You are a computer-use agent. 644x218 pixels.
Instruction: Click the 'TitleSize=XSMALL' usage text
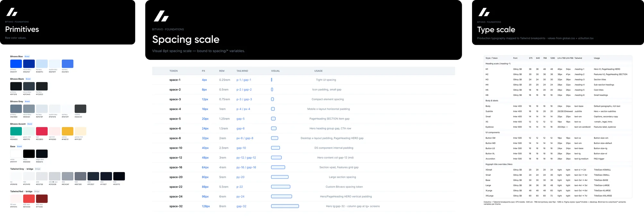coord(602,170)
